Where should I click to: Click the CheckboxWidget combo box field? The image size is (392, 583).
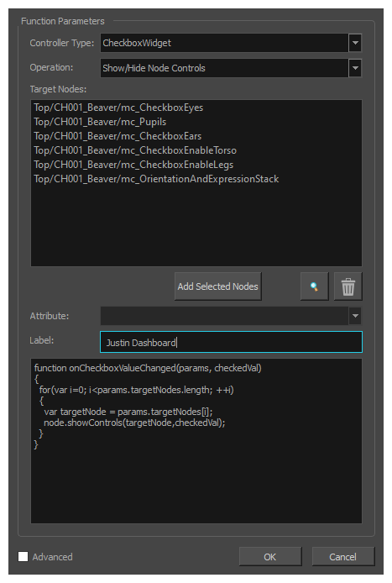224,43
